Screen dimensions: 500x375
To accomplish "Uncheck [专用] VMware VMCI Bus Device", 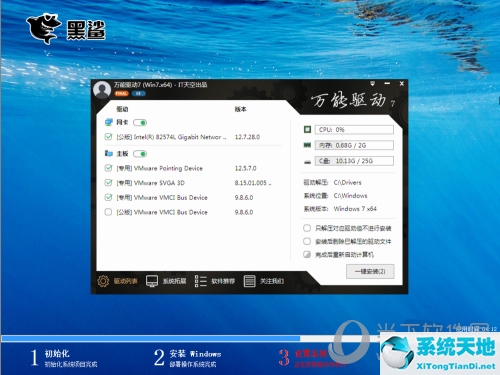I will pyautogui.click(x=108, y=197).
